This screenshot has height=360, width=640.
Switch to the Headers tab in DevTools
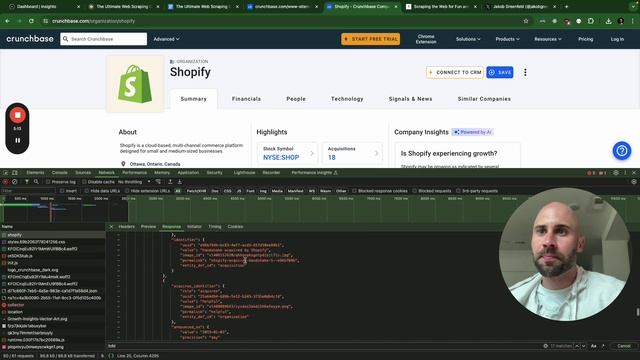[x=127, y=227]
